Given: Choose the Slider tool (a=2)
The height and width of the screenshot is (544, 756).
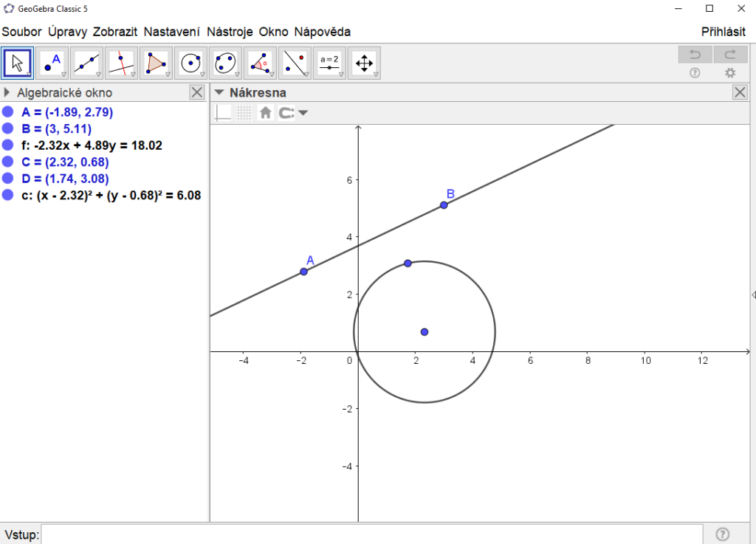Looking at the screenshot, I should (x=329, y=63).
